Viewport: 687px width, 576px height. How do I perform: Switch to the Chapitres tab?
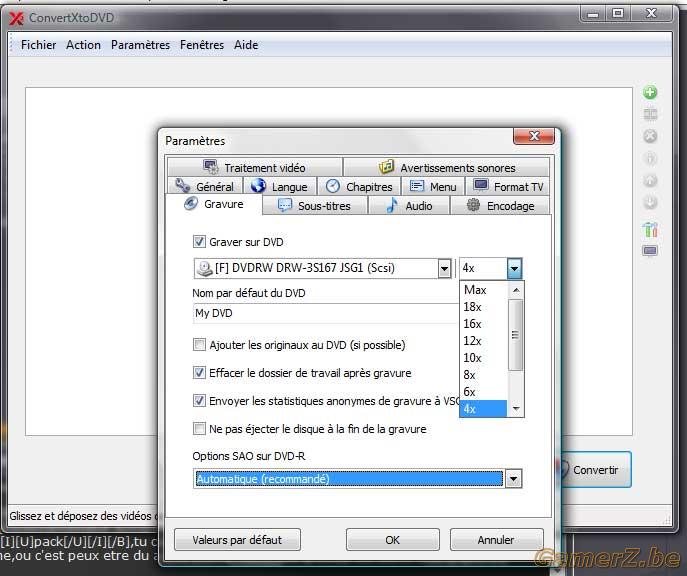coord(359,187)
